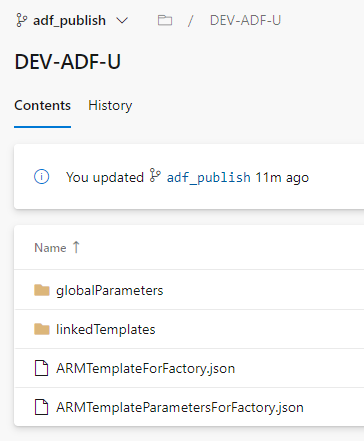
Task: Click the branch icon beside adf_publish selector
Action: pos(21,20)
